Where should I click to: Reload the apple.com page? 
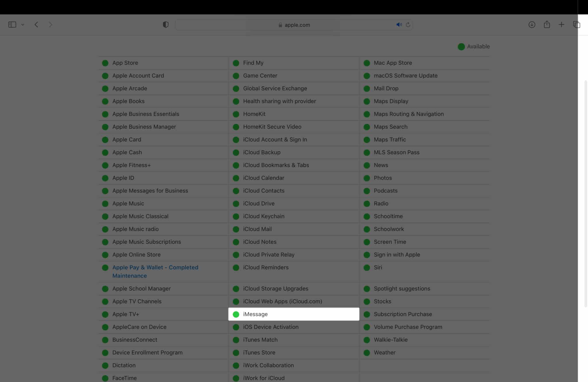click(x=408, y=25)
